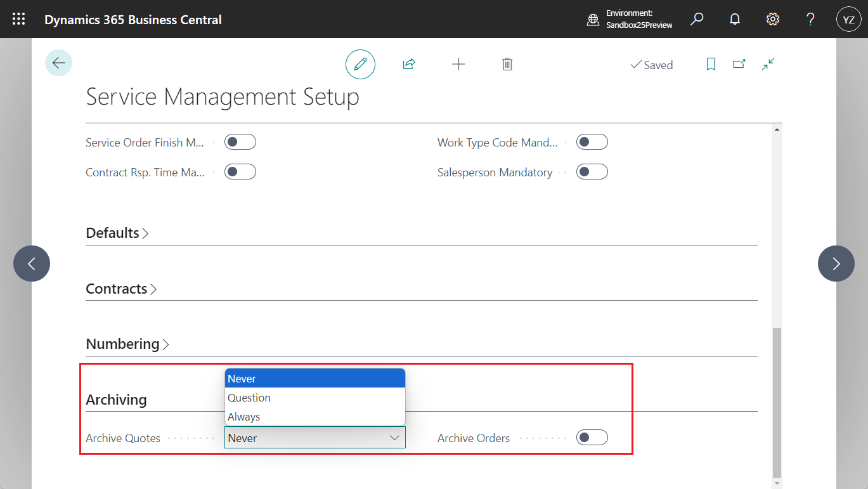This screenshot has width=868, height=489.
Task: Open page in a new window
Action: click(739, 64)
